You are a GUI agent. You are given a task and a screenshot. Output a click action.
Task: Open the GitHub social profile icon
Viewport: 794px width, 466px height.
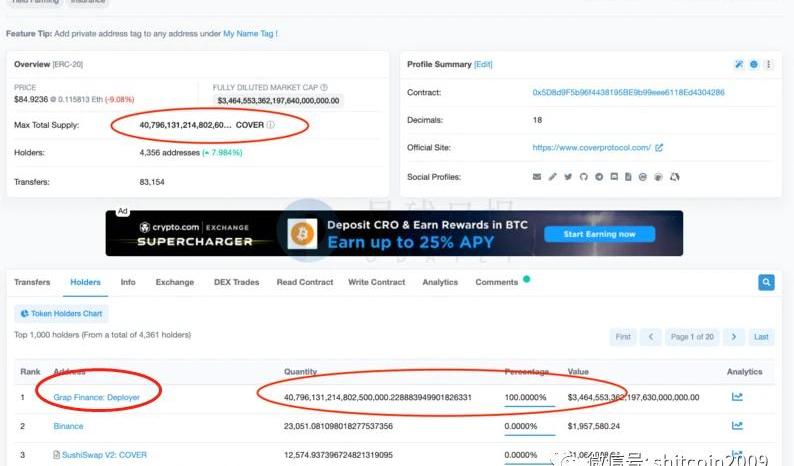pyautogui.click(x=583, y=177)
